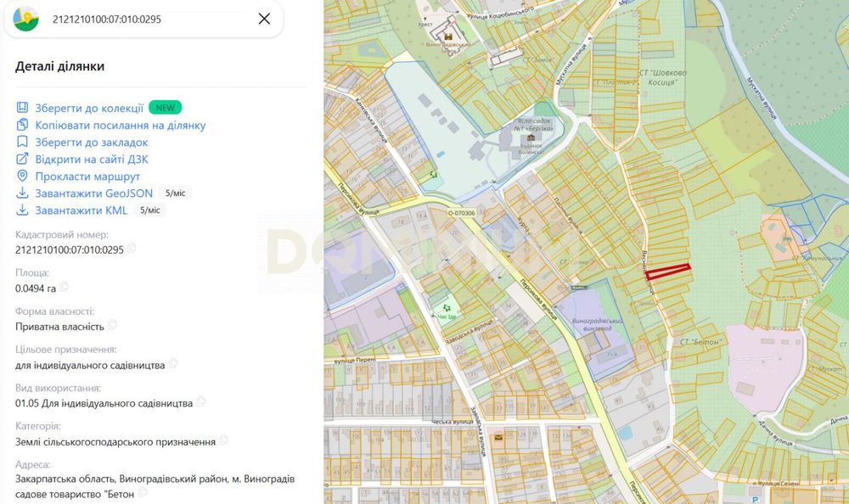Click the kadastr map logo icon
Screen dimensions: 849x504
(25, 19)
